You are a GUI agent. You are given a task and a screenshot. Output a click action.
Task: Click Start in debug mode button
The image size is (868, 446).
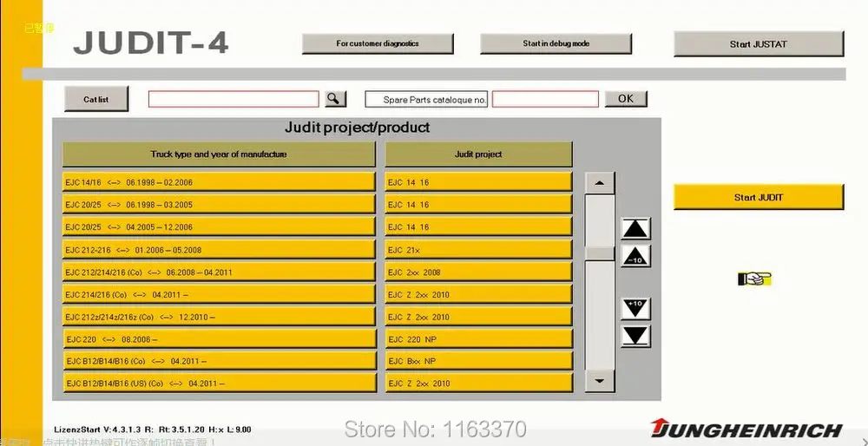coord(556,43)
